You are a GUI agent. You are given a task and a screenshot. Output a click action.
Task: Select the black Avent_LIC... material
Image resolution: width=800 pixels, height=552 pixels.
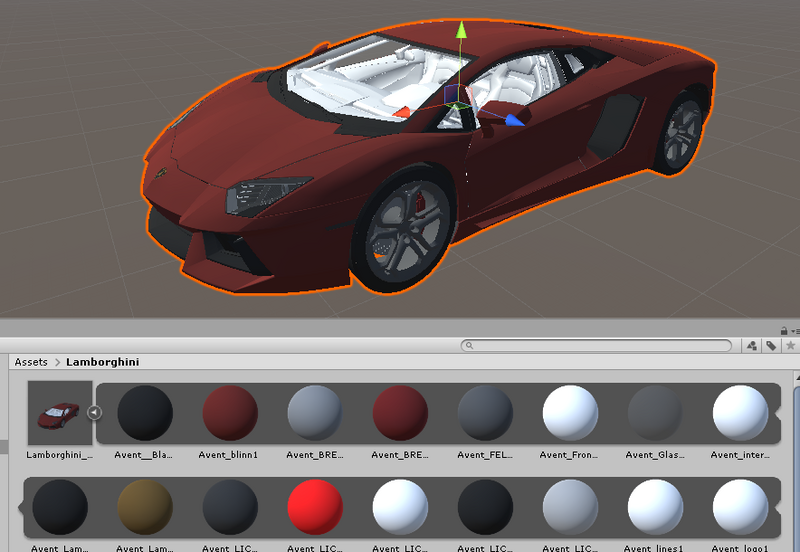click(x=485, y=507)
